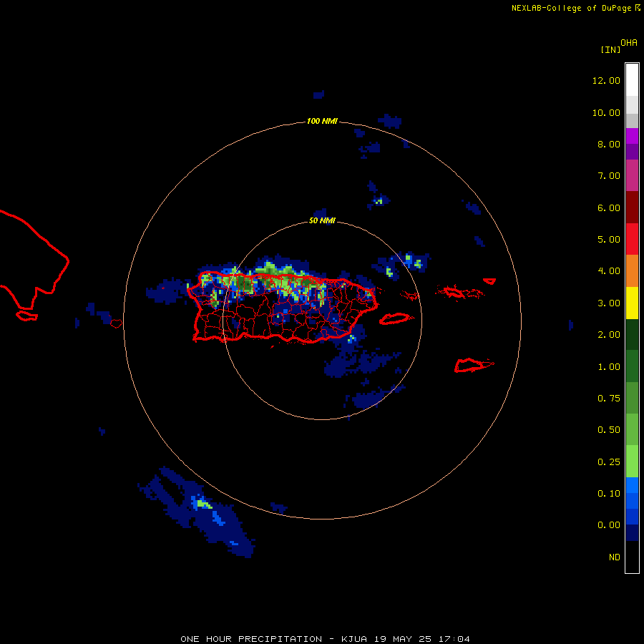The width and height of the screenshot is (644, 644).
Task: Click the OHA product label above legend
Action: pos(629,43)
